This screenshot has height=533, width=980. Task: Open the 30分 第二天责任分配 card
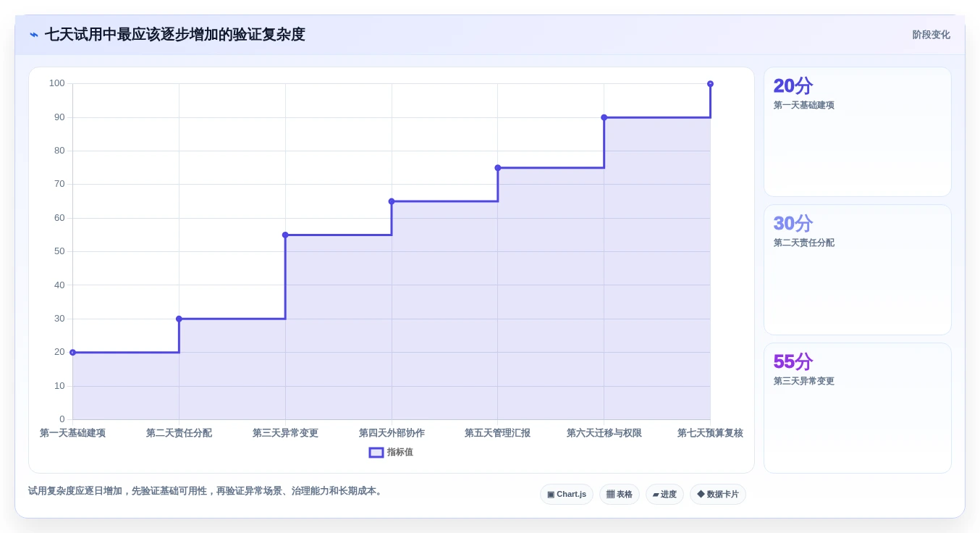(x=858, y=269)
